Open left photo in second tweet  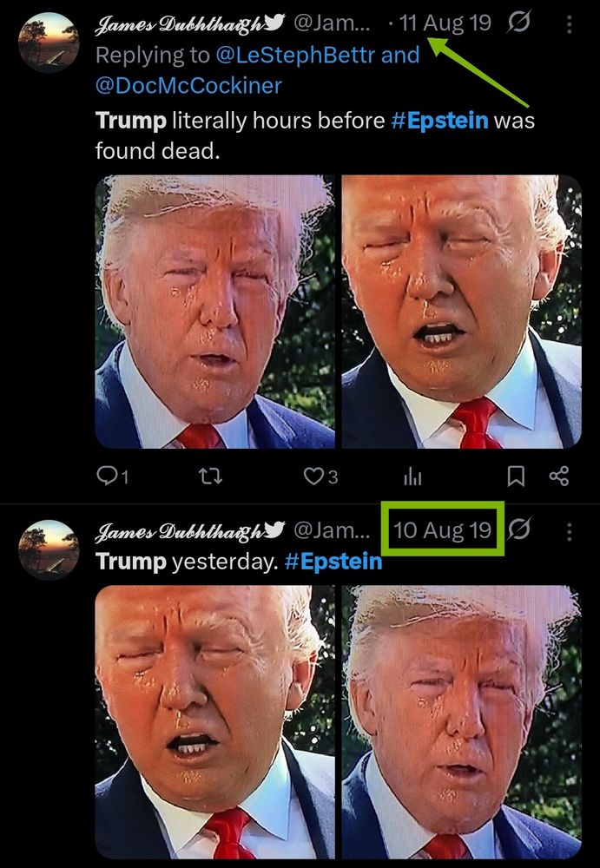point(215,722)
